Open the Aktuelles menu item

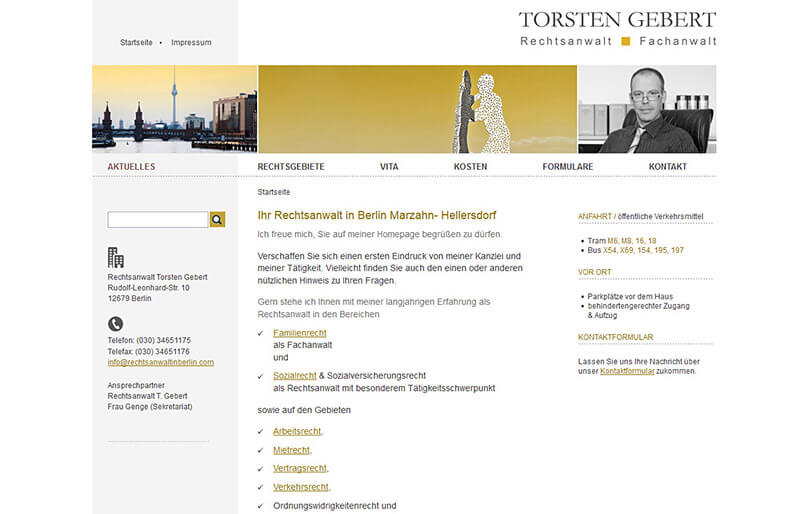pyautogui.click(x=131, y=167)
